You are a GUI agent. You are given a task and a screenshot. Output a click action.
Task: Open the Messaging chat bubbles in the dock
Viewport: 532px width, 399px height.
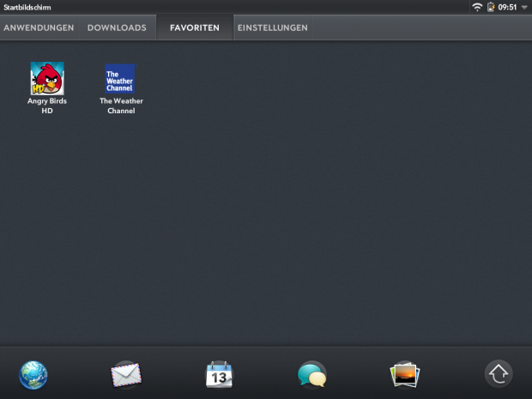[311, 374]
